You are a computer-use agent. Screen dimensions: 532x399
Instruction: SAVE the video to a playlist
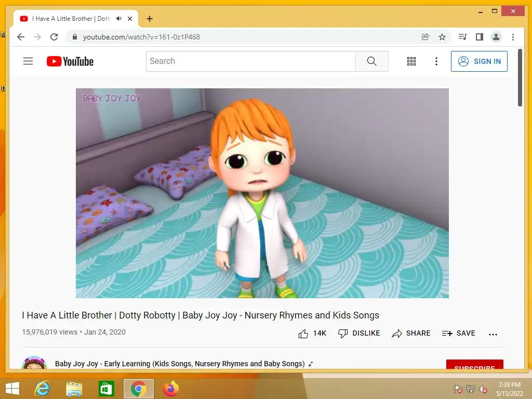pyautogui.click(x=458, y=334)
